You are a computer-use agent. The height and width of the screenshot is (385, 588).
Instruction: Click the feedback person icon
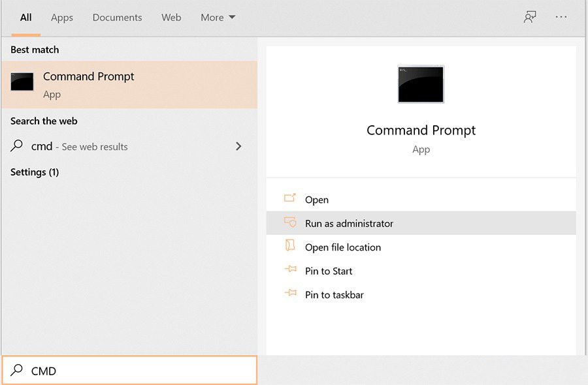530,17
